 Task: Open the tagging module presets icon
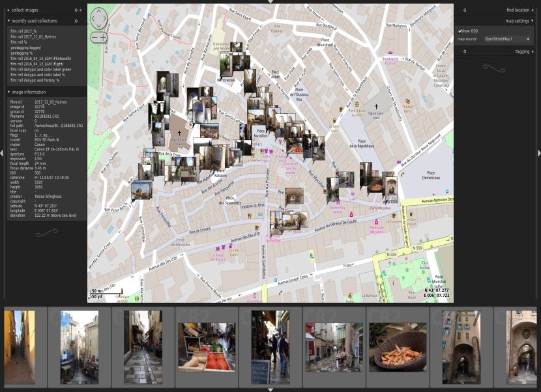click(464, 51)
